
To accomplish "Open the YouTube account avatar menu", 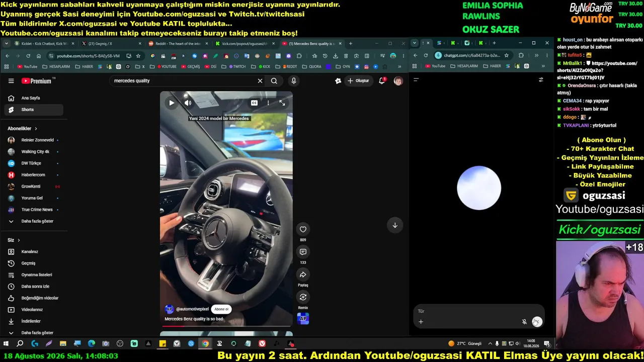I will [x=398, y=81].
